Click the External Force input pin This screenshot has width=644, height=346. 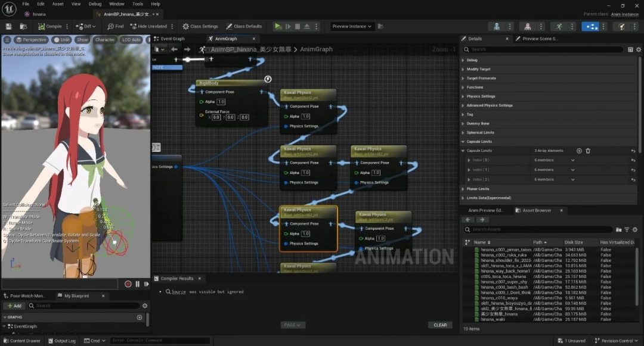(x=202, y=115)
